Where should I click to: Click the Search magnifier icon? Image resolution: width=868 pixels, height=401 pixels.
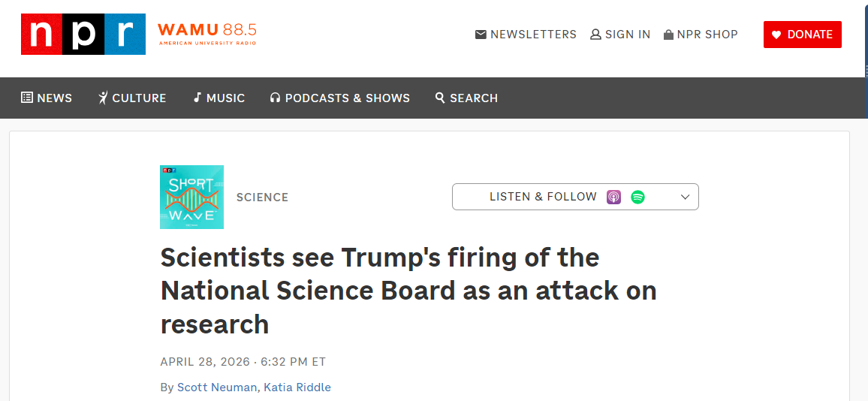point(440,98)
